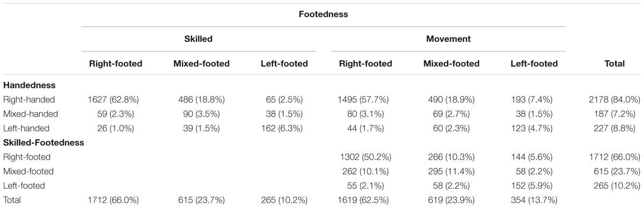
Task: Click the Total column header
Action: coord(613,63)
